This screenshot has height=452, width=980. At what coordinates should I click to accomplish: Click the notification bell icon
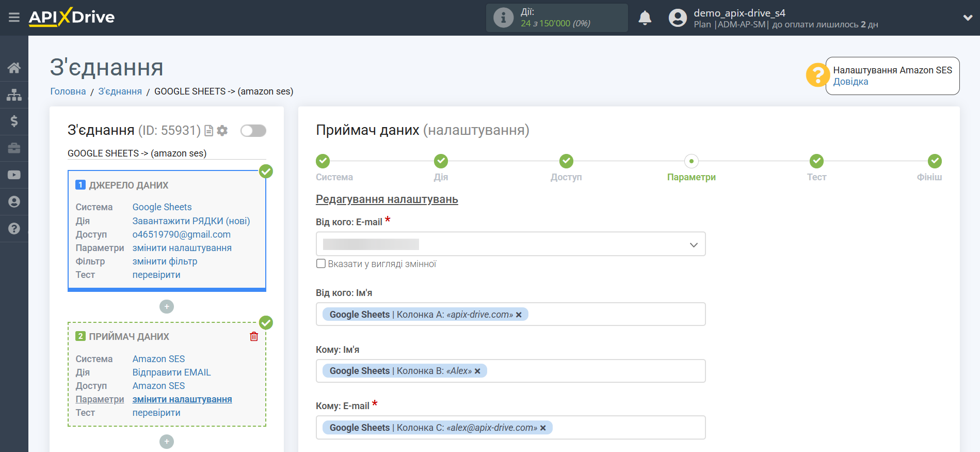click(645, 18)
